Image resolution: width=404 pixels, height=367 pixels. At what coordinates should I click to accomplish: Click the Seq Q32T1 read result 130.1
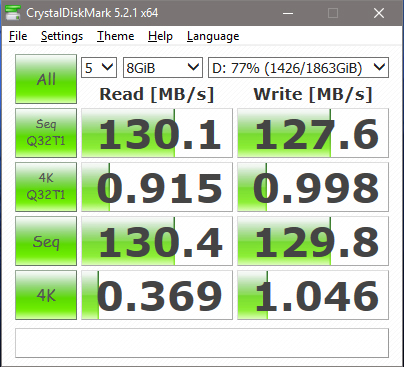(157, 133)
